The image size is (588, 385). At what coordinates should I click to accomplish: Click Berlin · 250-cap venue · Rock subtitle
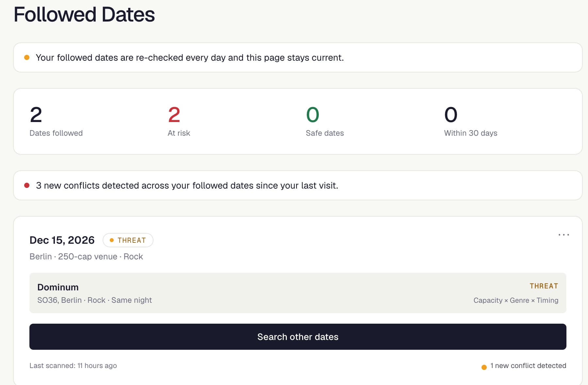pyautogui.click(x=86, y=256)
